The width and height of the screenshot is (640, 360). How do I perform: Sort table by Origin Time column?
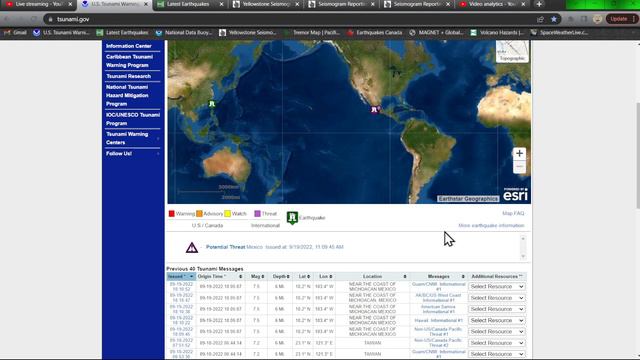220,276
